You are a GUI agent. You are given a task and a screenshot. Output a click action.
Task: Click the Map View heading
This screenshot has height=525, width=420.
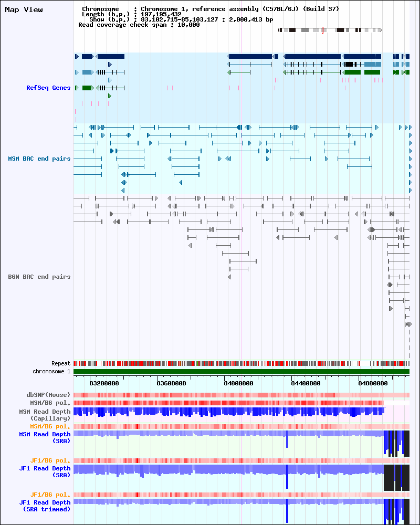point(24,9)
